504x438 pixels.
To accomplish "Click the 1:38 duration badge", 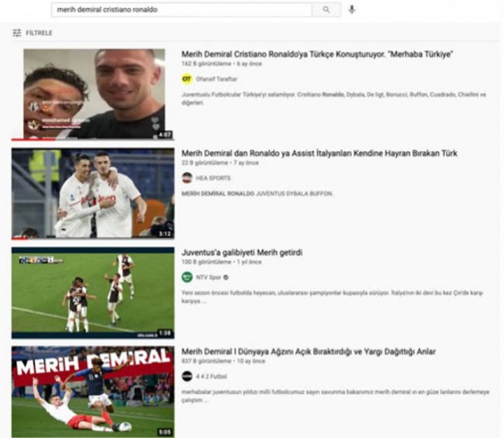I will (x=165, y=333).
